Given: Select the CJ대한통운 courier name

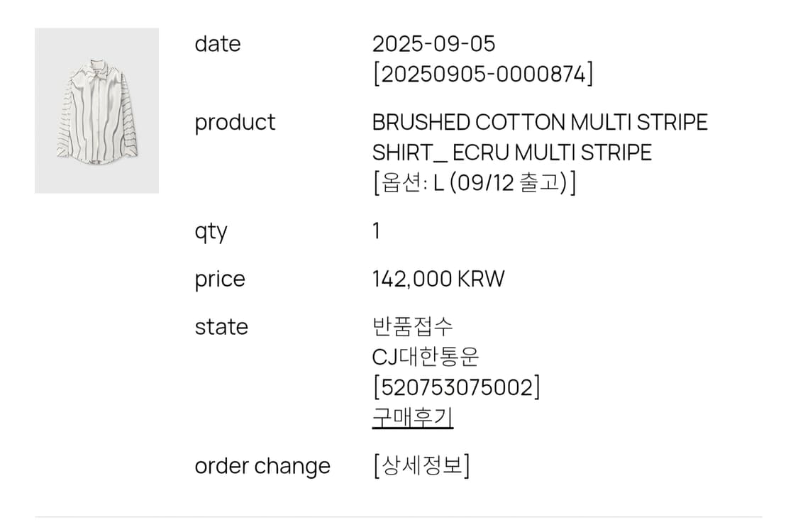Looking at the screenshot, I should 424,357.
